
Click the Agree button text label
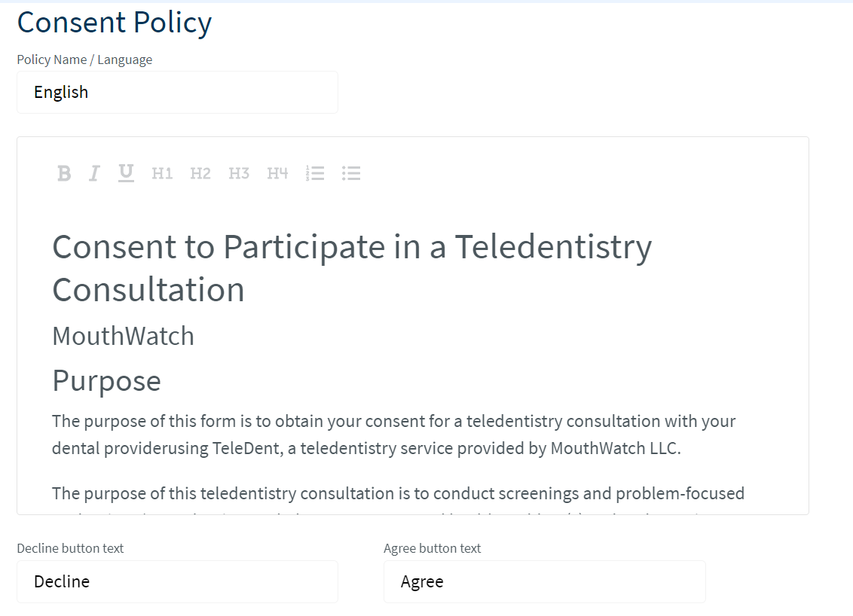(x=432, y=548)
